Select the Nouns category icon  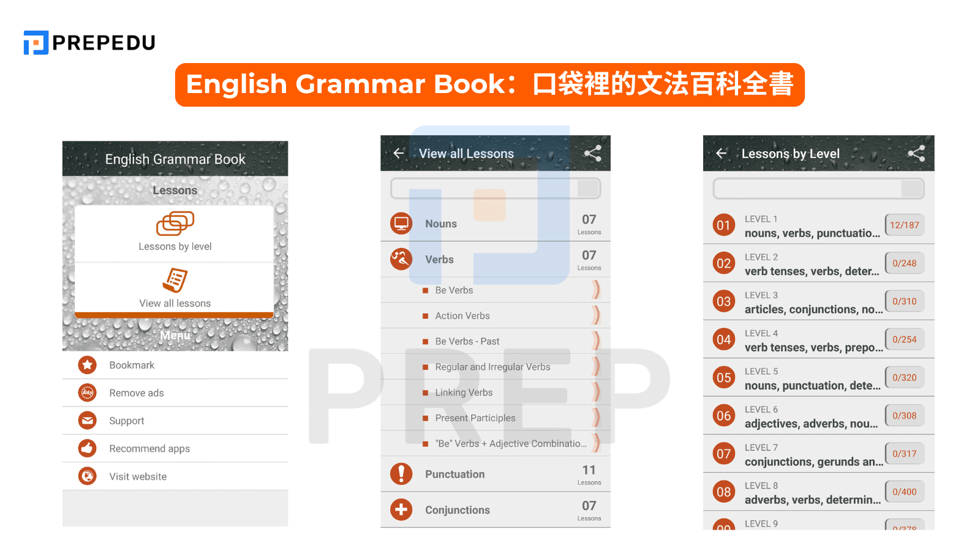point(401,223)
